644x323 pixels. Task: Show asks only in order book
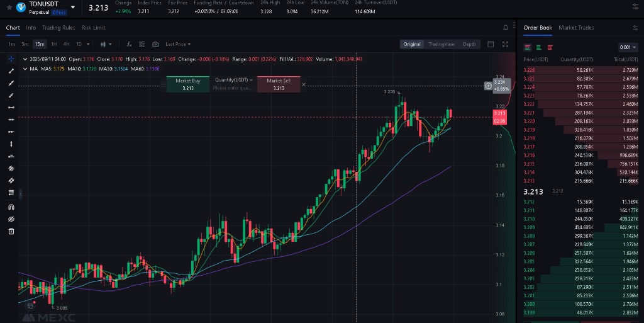[x=550, y=47]
